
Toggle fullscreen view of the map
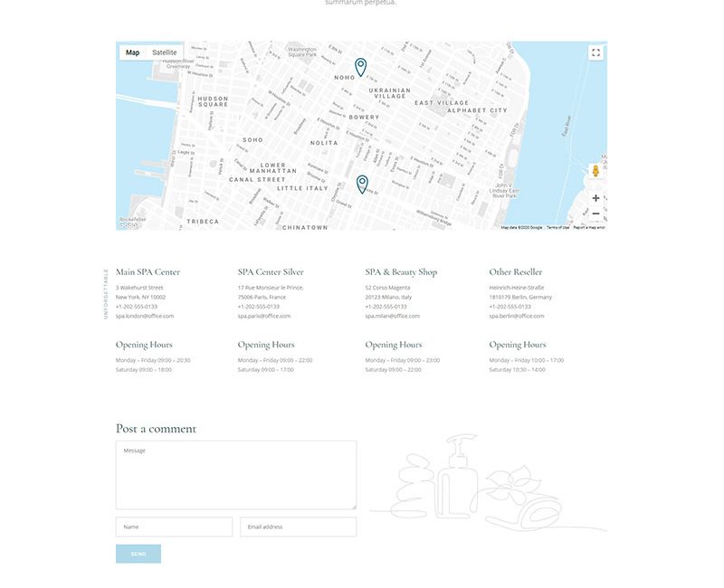(x=595, y=52)
